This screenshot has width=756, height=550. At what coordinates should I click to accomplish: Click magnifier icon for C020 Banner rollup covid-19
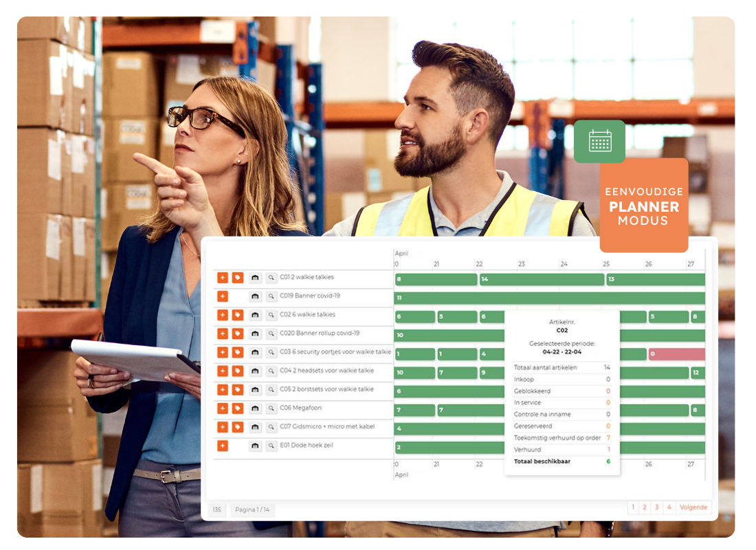[x=271, y=333]
